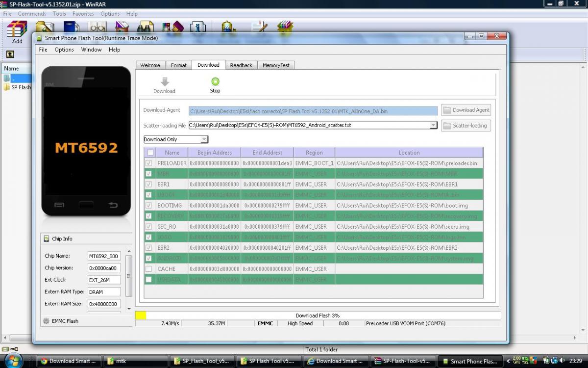Click the Scatter-loading button
The height and width of the screenshot is (368, 588).
(466, 126)
